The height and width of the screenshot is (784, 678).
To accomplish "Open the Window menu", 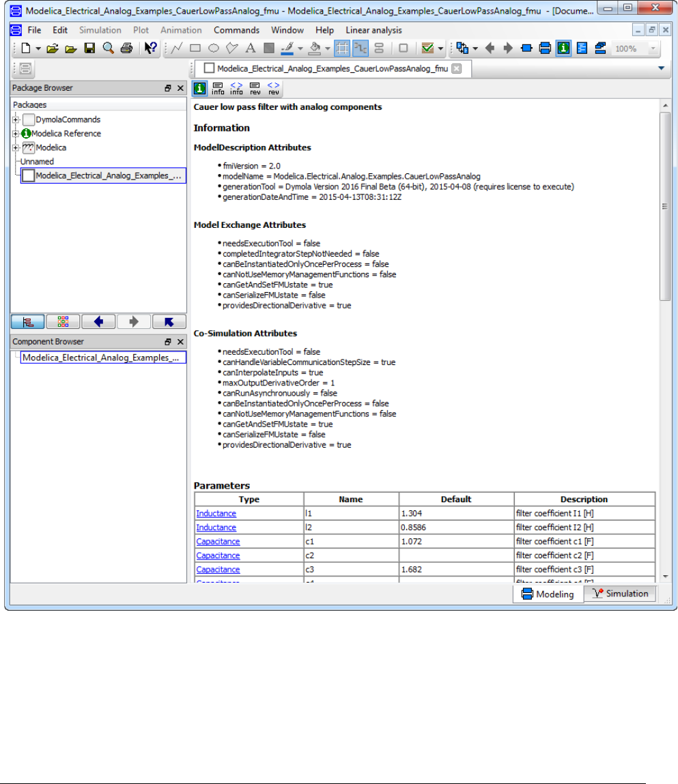I will click(x=287, y=30).
